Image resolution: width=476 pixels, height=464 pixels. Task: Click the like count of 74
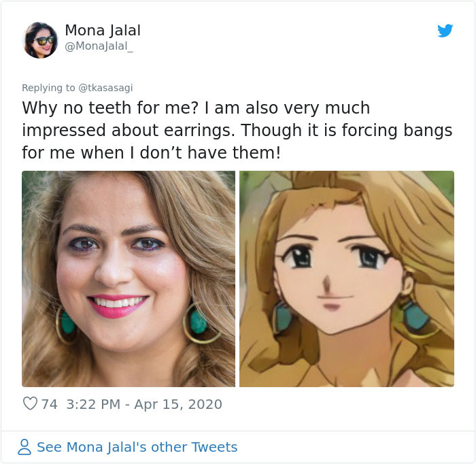[x=50, y=404]
